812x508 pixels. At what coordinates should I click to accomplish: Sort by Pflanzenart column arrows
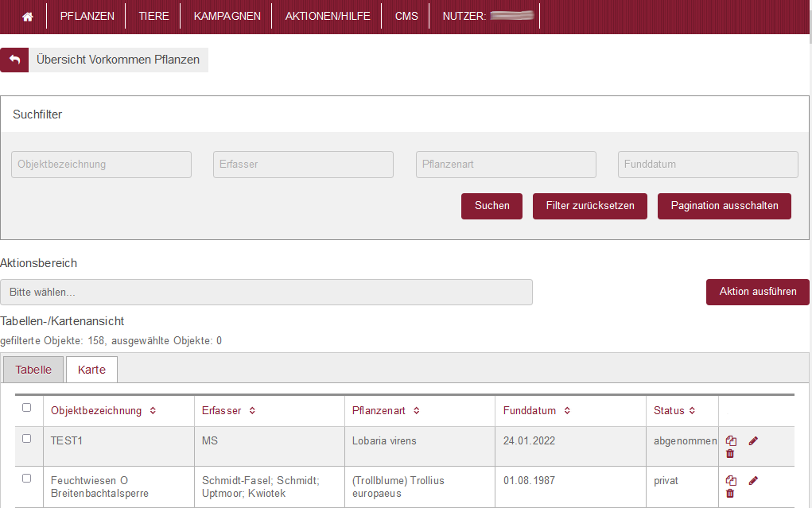(417, 411)
